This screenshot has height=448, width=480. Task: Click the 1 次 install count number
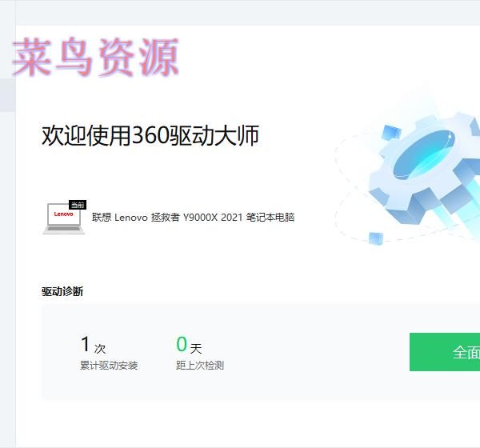86,343
